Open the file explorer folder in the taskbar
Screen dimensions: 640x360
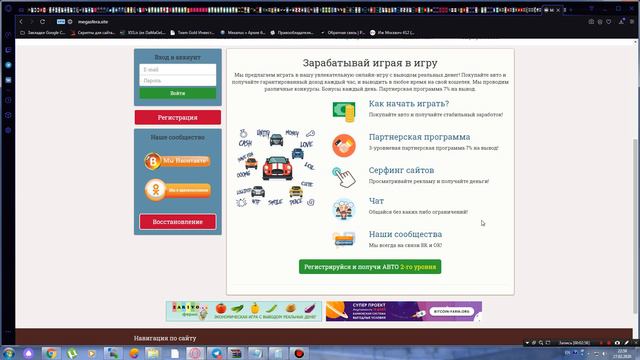(x=153, y=353)
